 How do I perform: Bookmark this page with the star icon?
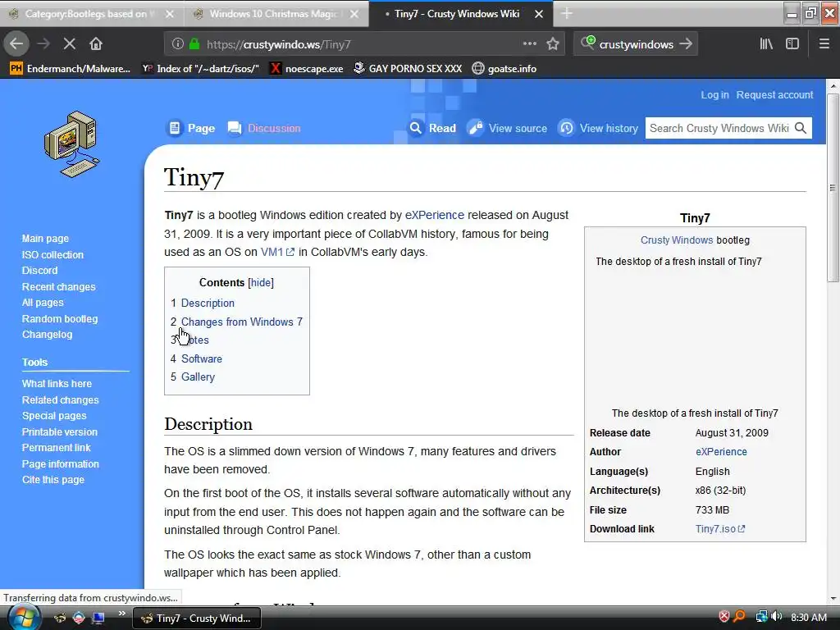pyautogui.click(x=553, y=44)
